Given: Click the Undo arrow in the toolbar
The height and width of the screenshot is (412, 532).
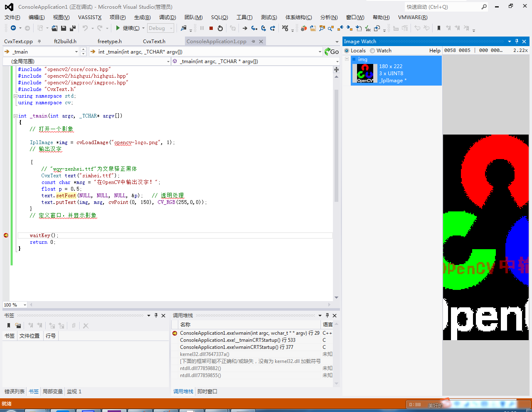Looking at the screenshot, I should click(x=85, y=28).
